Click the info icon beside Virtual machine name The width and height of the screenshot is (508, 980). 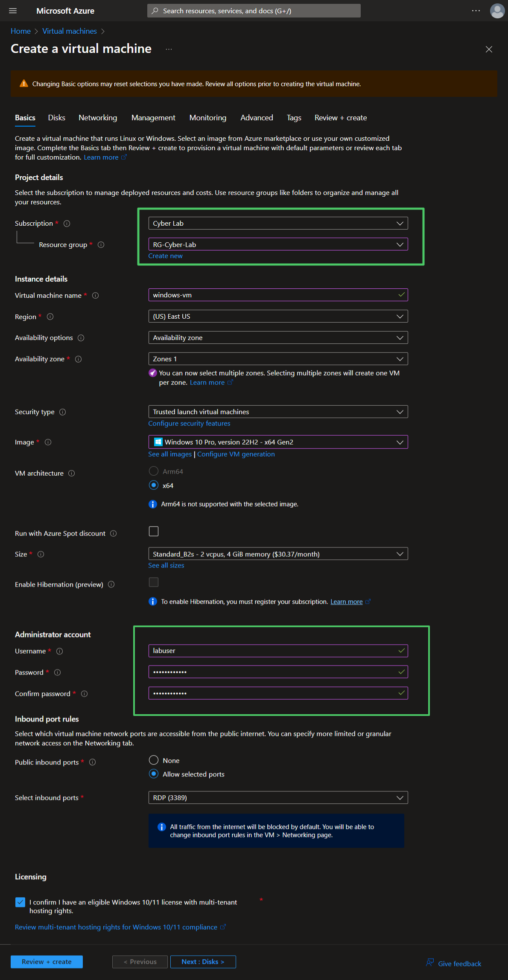point(96,296)
